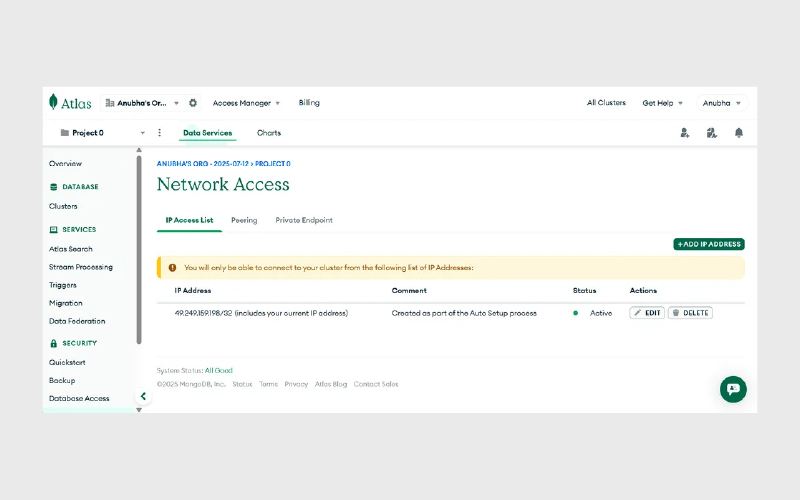Open the footer Terms link
Image resolution: width=800 pixels, height=500 pixels.
pos(268,384)
